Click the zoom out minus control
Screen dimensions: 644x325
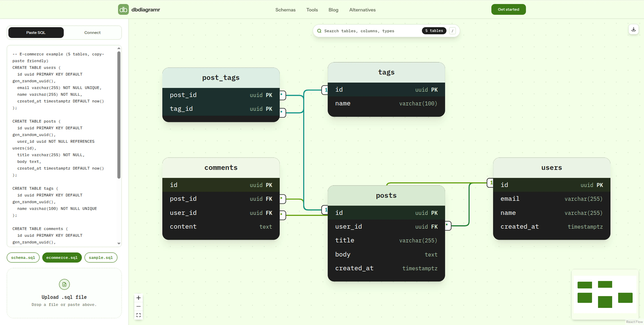click(139, 307)
